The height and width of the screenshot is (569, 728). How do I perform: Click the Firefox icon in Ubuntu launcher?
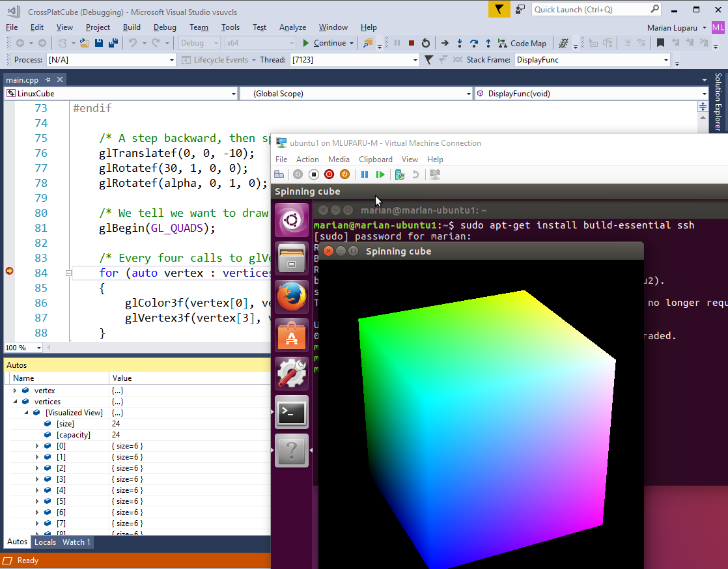(292, 296)
